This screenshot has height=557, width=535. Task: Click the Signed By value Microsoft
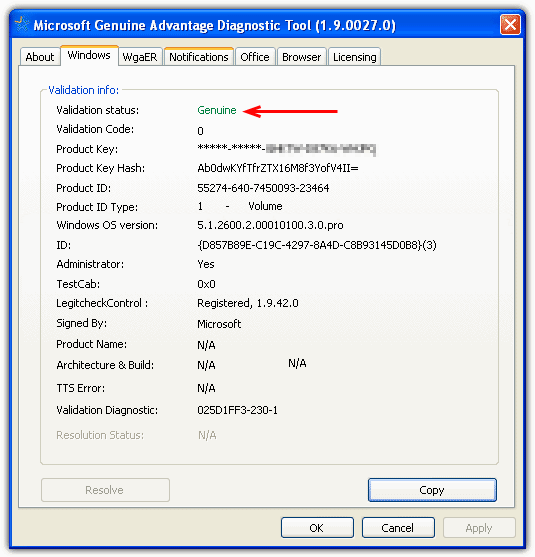(219, 324)
